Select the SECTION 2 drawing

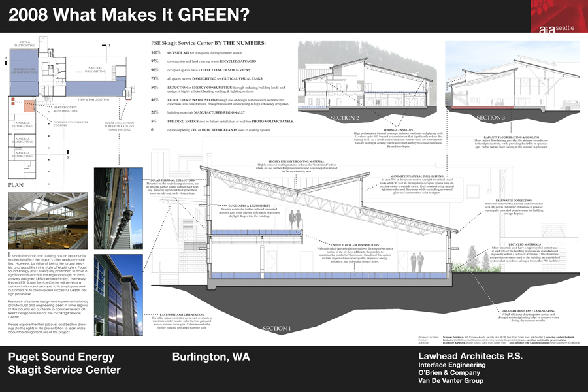click(367, 82)
